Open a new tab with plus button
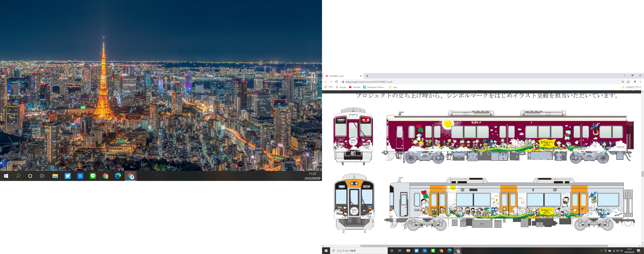Image resolution: width=644 pixels, height=254 pixels. tap(367, 76)
